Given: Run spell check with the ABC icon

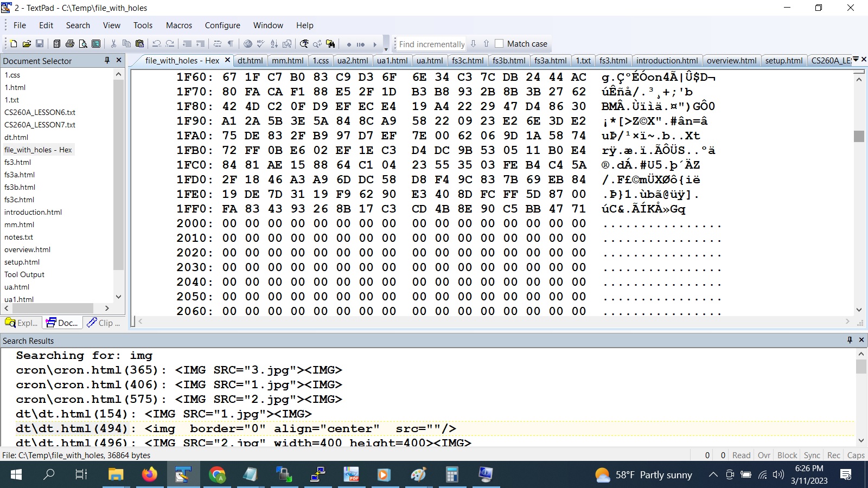Looking at the screenshot, I should coord(261,44).
